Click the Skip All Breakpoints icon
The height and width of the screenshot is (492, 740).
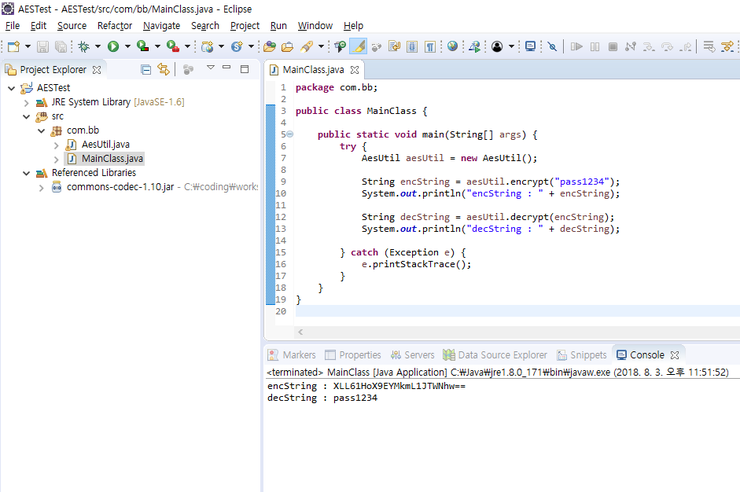[x=551, y=46]
